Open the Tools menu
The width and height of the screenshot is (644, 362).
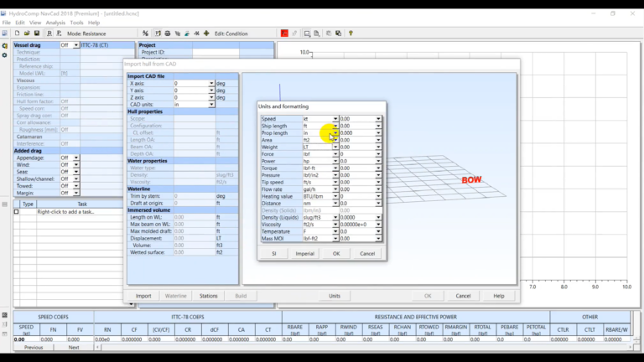(76, 23)
